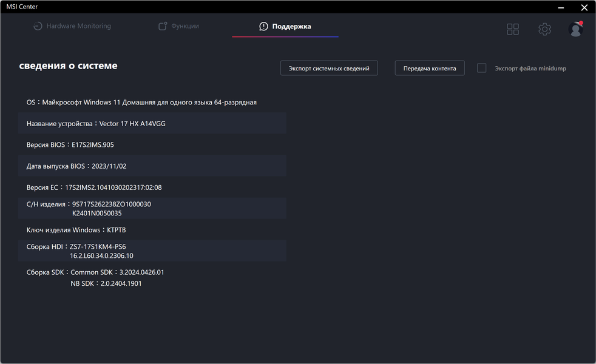Click the Hardware Monitoring gauge icon

point(38,27)
